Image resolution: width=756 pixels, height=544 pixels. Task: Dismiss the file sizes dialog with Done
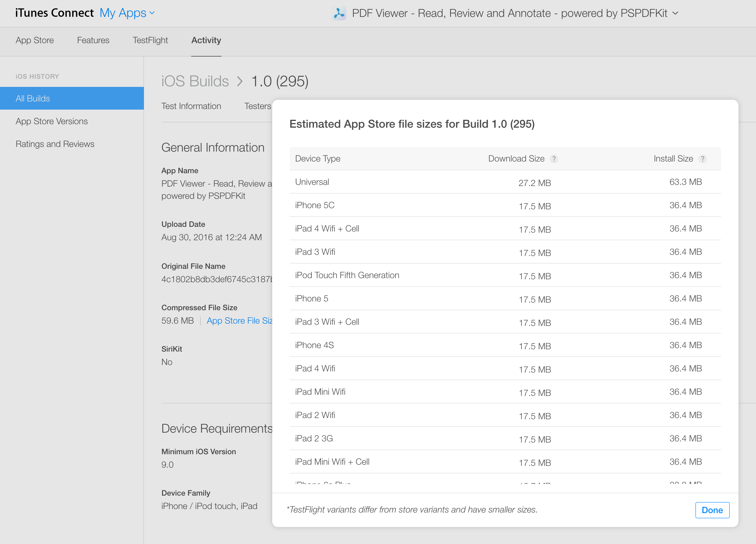click(712, 510)
